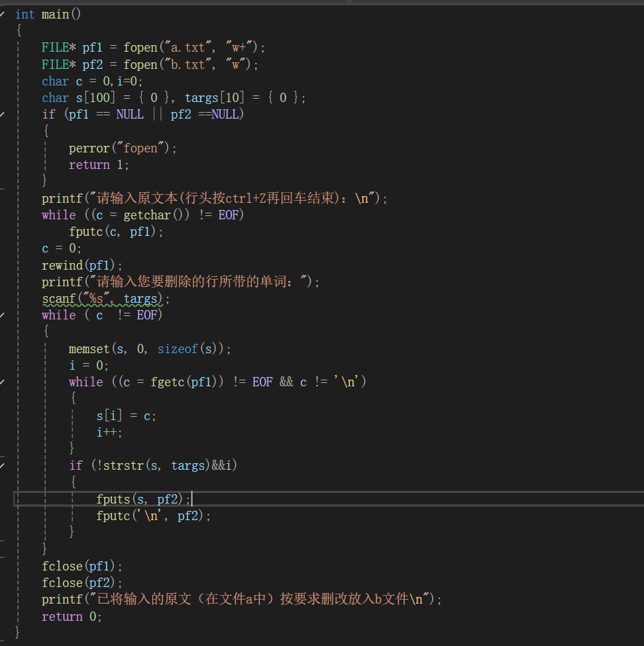
Task: Click the 'char s[100]' declaration line
Action: (x=174, y=98)
